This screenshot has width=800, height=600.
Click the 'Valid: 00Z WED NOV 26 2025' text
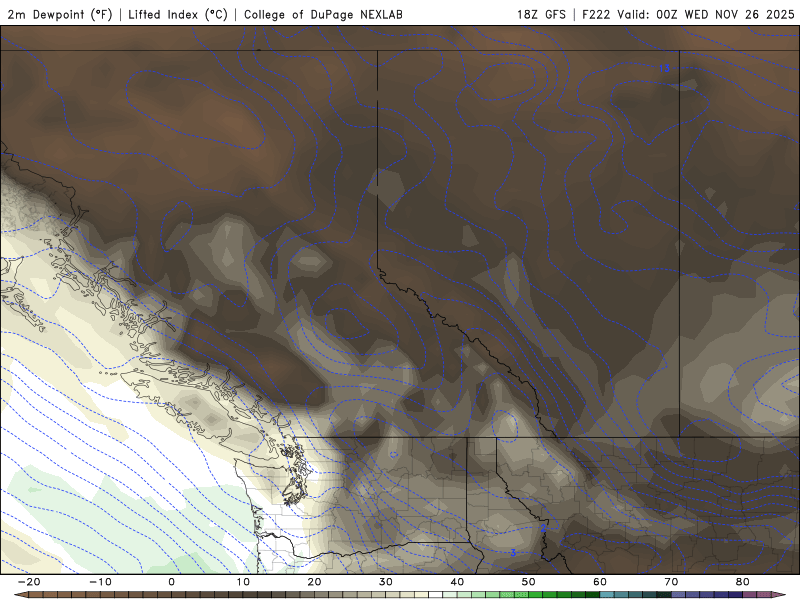(706, 14)
